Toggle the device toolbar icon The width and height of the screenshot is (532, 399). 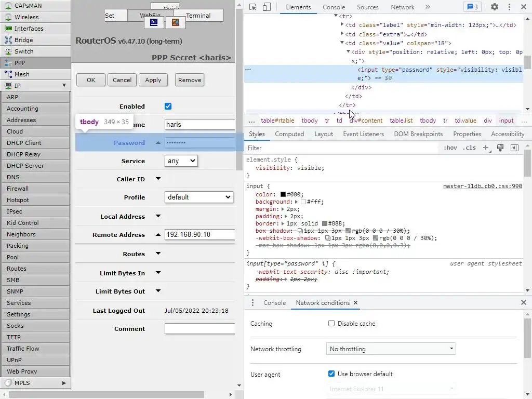(x=267, y=7)
